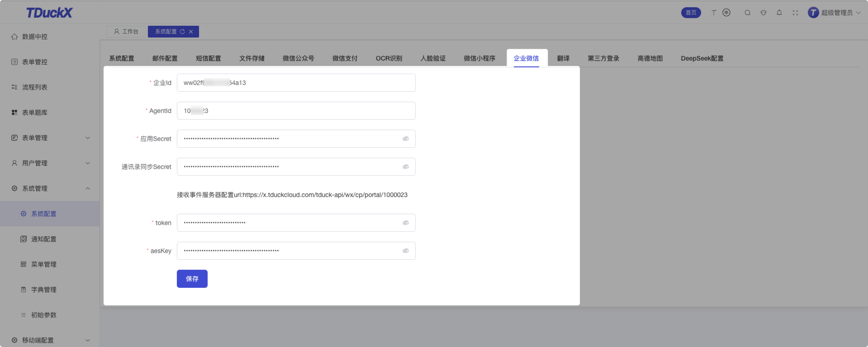Switch to the 邮件配置 tab

click(x=165, y=58)
